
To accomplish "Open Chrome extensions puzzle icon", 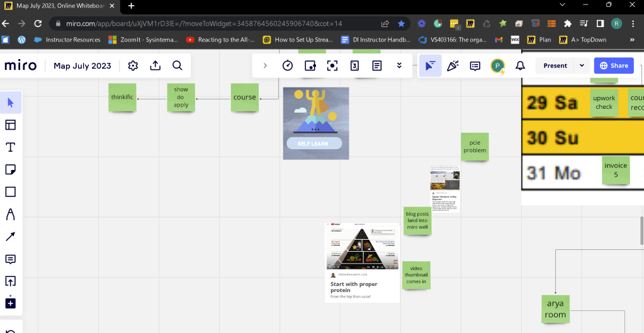I will point(568,23).
